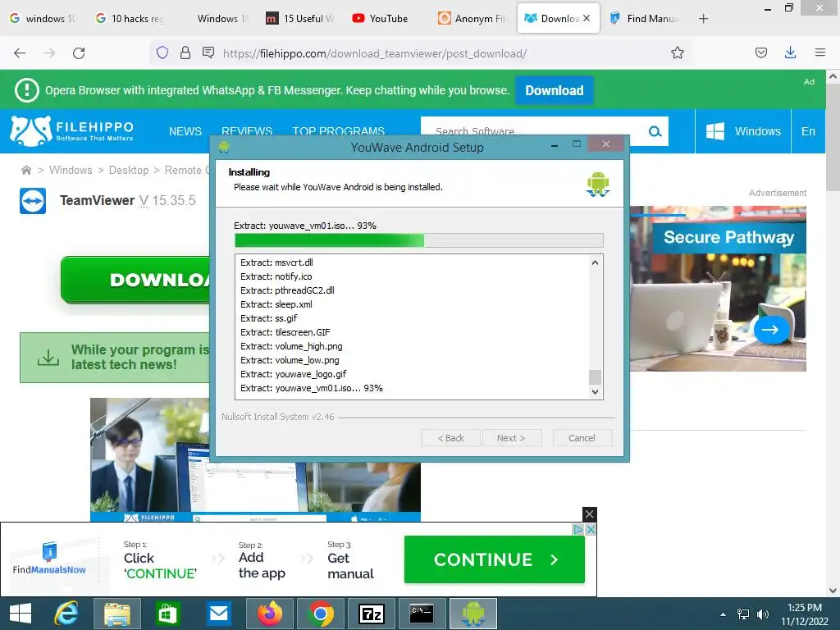Open the permissions icon beside the padlock
Screen dimensions: 840x630
(208, 52)
